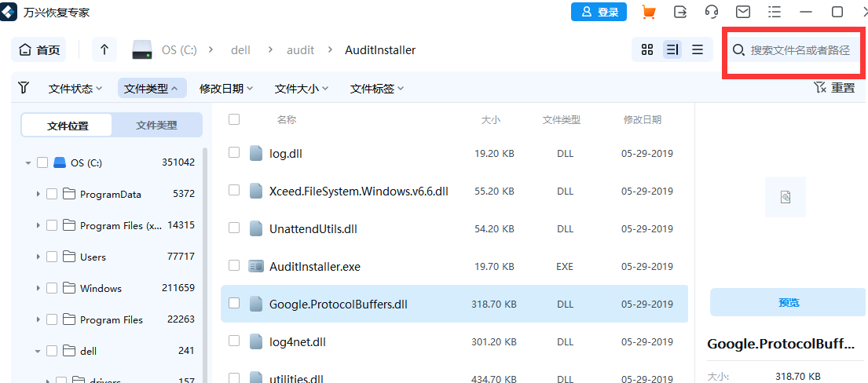Open the shopping cart icon
The image size is (868, 383).
pos(649,12)
